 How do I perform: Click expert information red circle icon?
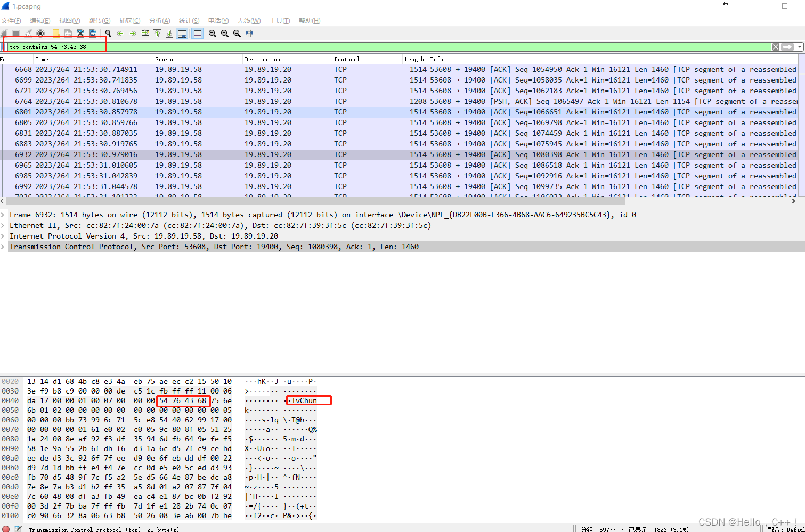pos(6,529)
